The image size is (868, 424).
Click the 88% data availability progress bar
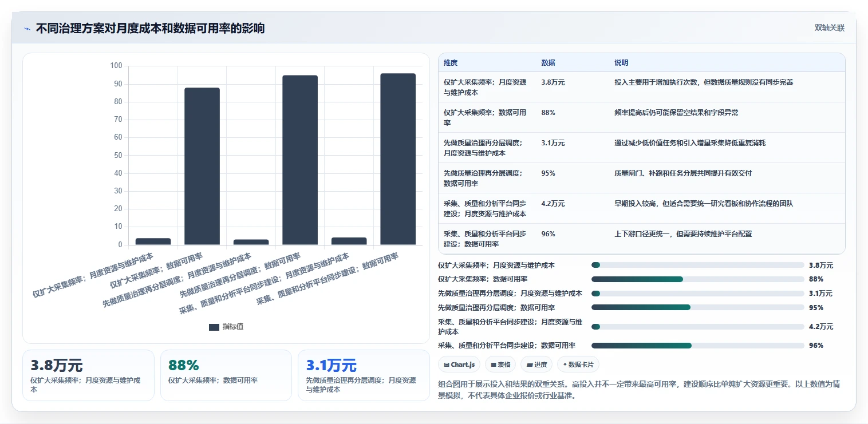click(x=697, y=279)
